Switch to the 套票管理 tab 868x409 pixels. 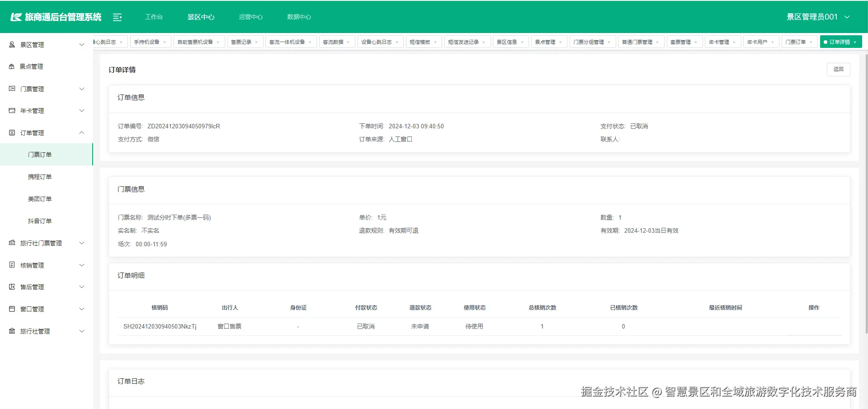(x=681, y=42)
